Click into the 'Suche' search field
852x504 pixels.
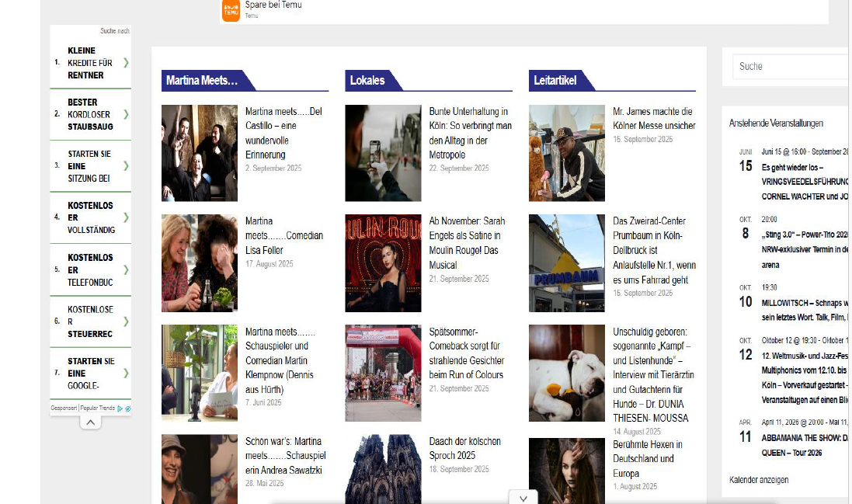point(790,66)
